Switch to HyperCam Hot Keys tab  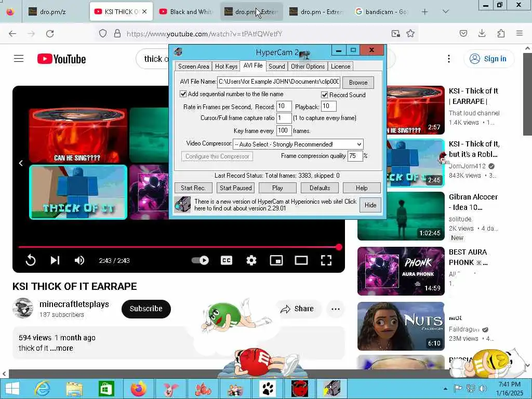[x=226, y=66]
